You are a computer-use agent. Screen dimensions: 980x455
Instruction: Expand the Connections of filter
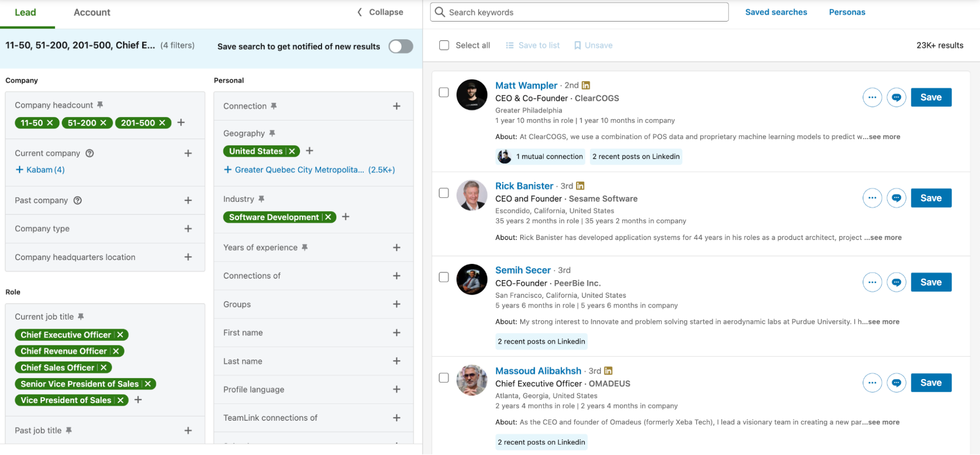(397, 276)
